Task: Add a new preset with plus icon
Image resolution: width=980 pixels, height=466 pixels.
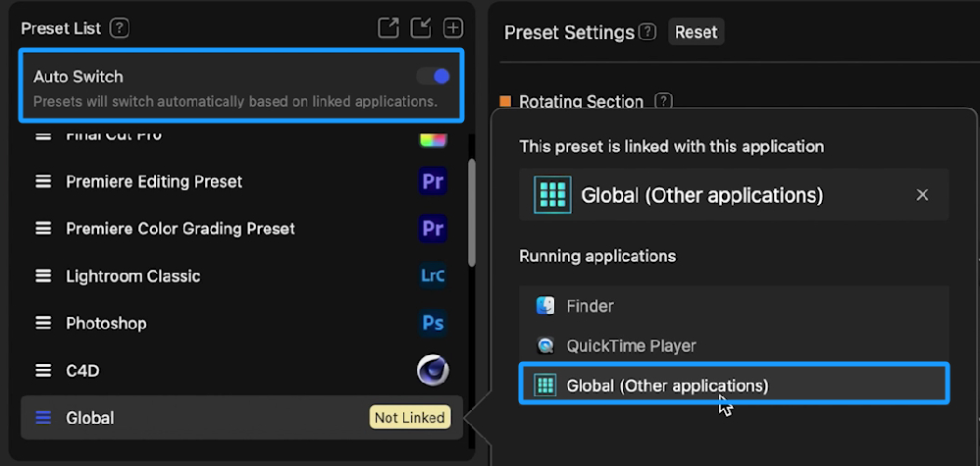Action: (x=453, y=28)
